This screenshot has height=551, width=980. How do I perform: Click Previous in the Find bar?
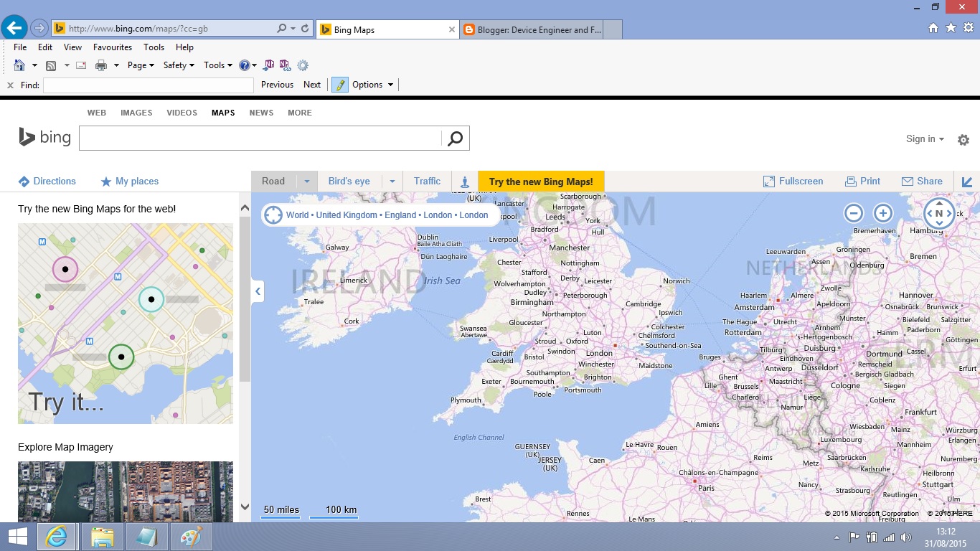[x=277, y=85]
